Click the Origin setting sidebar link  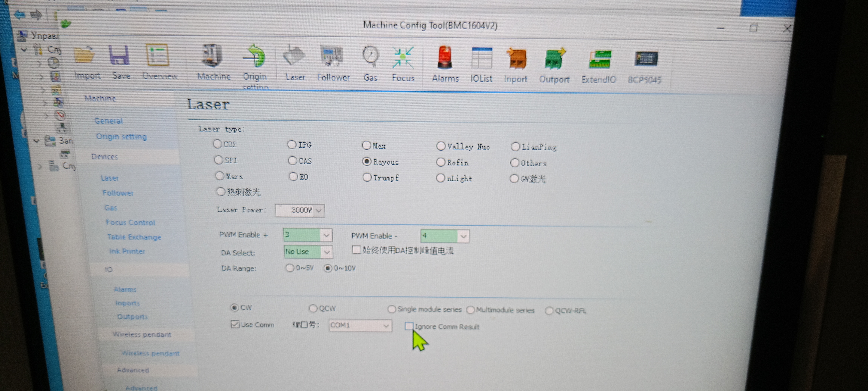tap(121, 137)
